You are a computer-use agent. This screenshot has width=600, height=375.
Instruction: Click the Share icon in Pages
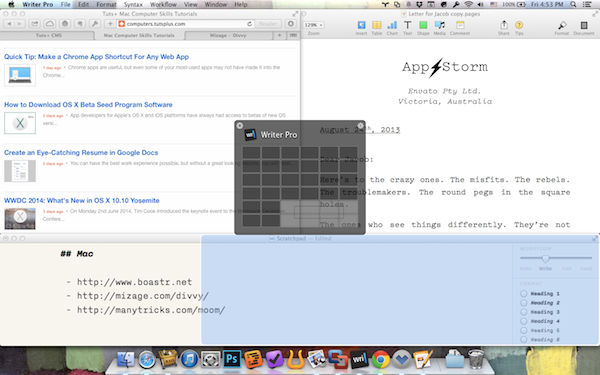pyautogui.click(x=504, y=25)
